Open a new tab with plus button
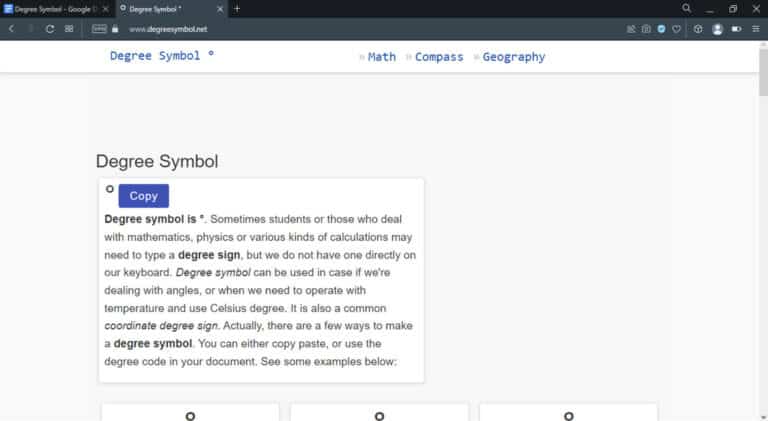Viewport: 768px width, 421px height. 237,8
